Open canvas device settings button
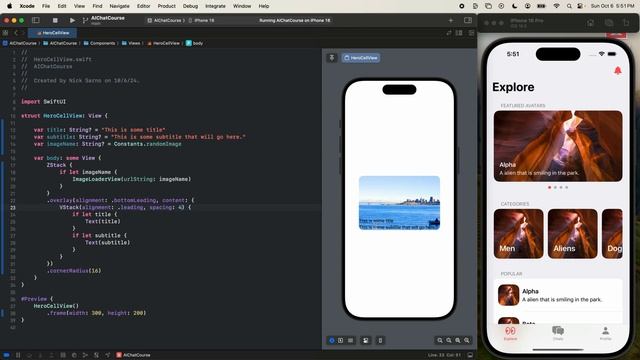The image size is (640, 360). 366,340
